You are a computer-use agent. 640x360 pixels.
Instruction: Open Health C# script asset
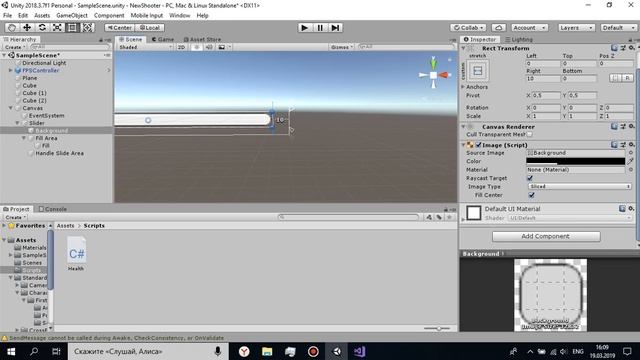click(x=76, y=254)
